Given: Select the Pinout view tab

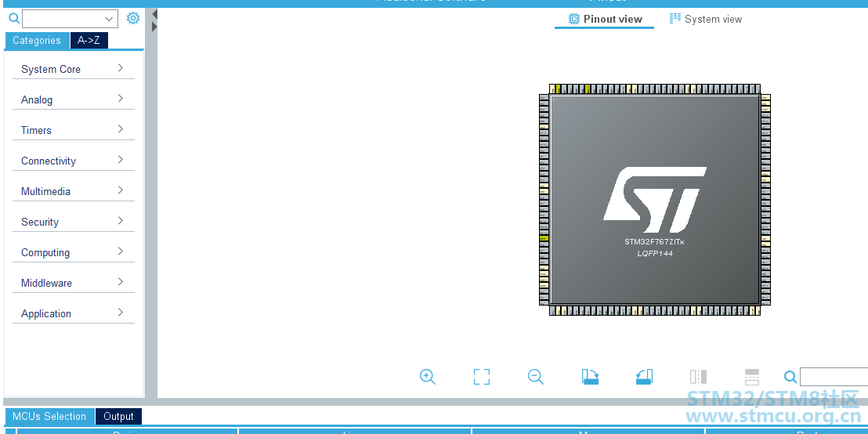Looking at the screenshot, I should [x=605, y=20].
